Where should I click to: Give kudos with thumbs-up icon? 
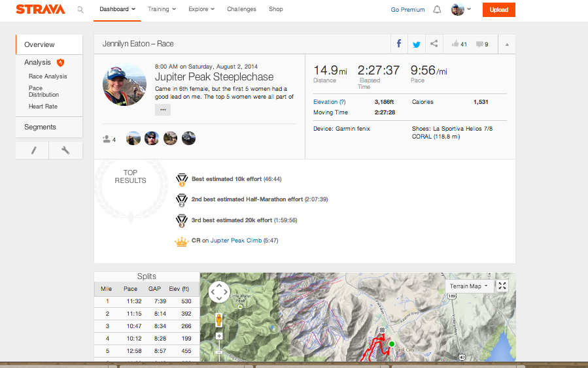455,44
